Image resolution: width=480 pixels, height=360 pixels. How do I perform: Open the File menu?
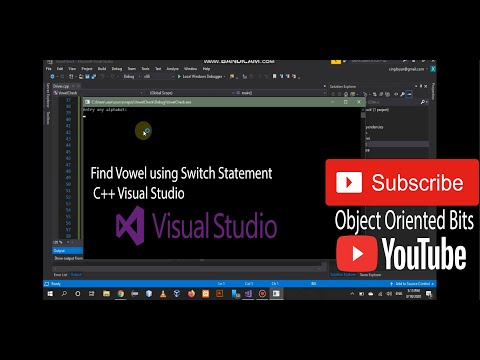pos(49,69)
